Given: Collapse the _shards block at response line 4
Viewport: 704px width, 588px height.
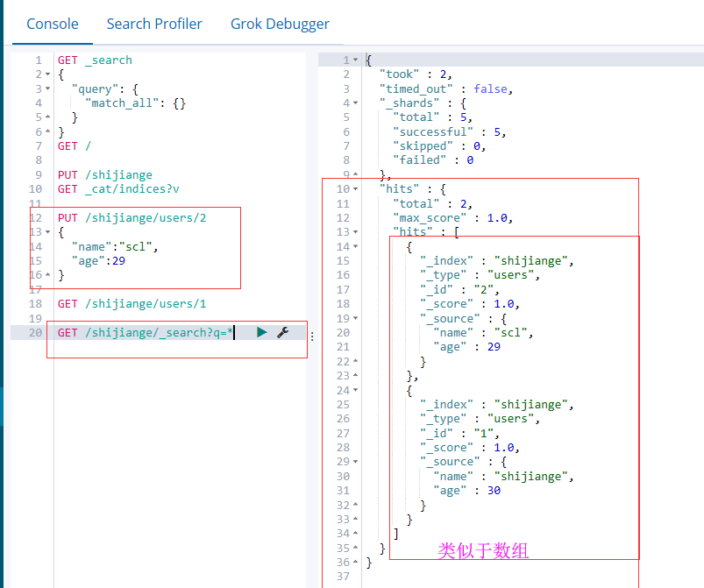Looking at the screenshot, I should pyautogui.click(x=356, y=103).
